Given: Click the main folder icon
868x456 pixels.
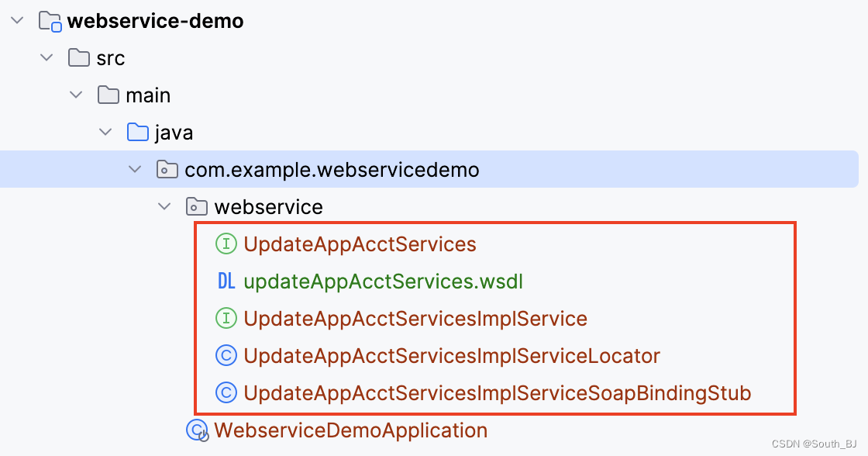Looking at the screenshot, I should point(108,95).
